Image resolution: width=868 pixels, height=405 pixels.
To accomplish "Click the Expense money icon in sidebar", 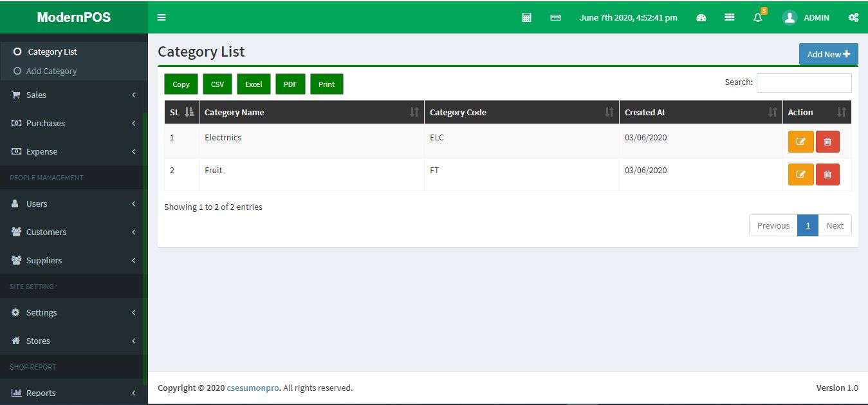I will [16, 151].
